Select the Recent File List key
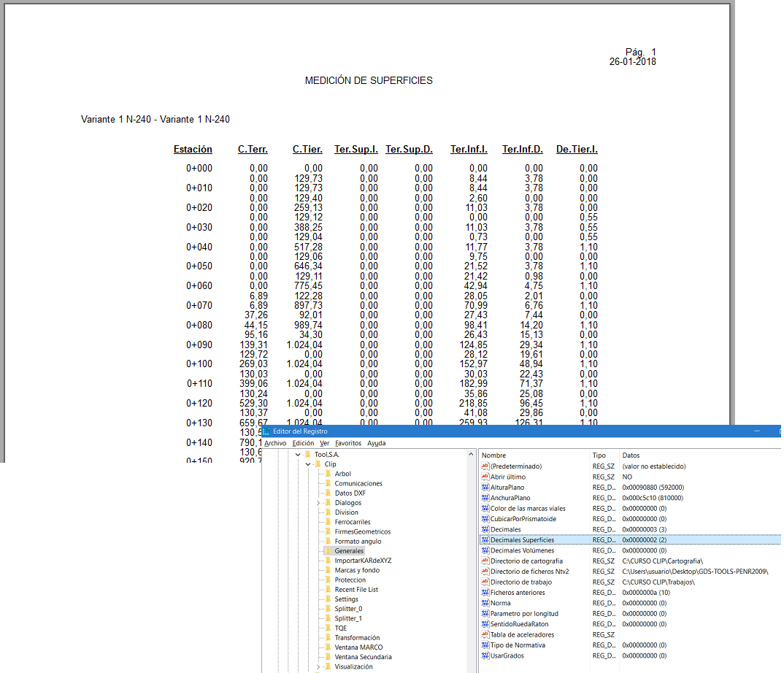 [x=356, y=590]
